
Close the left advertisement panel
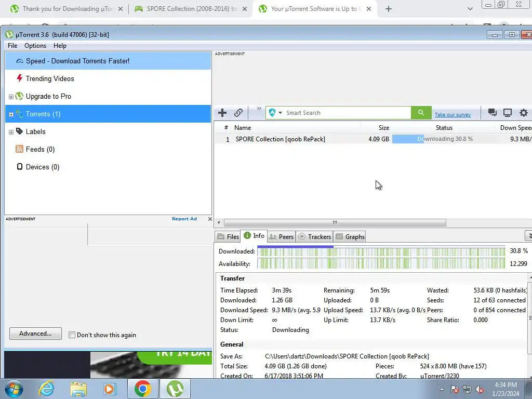tap(210, 219)
